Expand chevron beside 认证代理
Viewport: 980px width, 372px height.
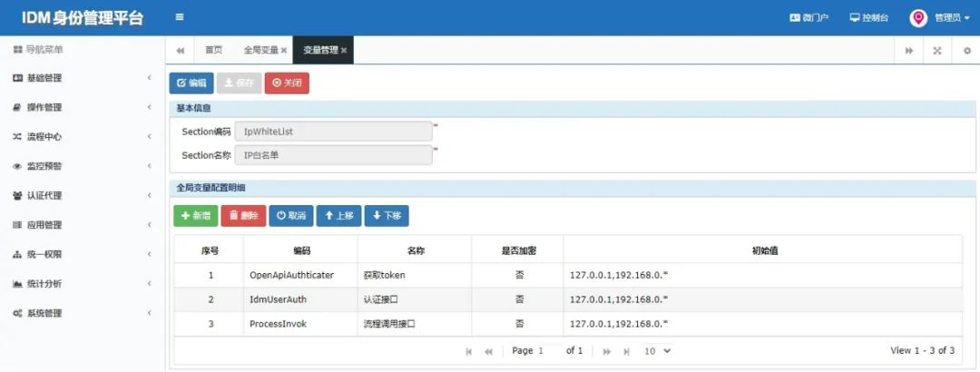(x=150, y=195)
